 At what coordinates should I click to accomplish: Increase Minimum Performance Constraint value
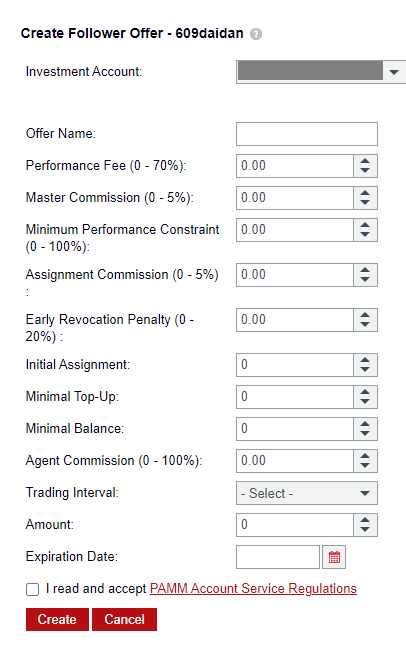pyautogui.click(x=365, y=225)
